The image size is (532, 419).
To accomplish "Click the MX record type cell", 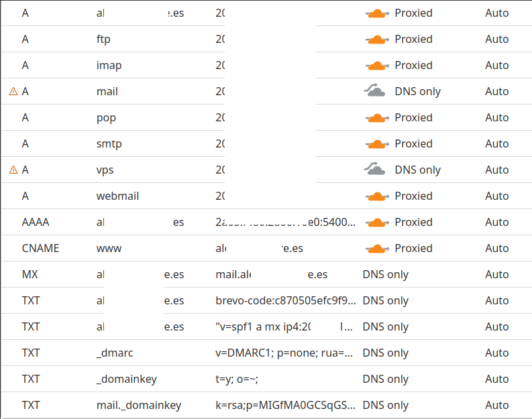I will coord(30,274).
